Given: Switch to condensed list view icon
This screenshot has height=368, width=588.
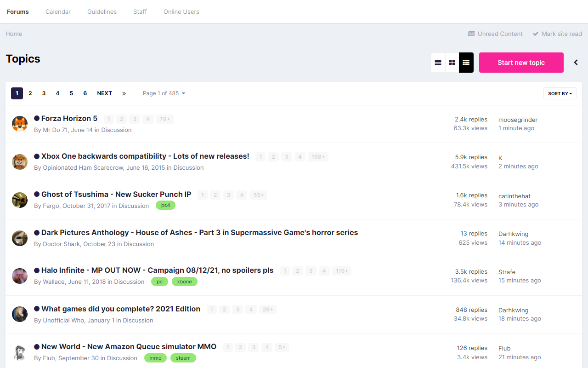Looking at the screenshot, I should pos(438,63).
